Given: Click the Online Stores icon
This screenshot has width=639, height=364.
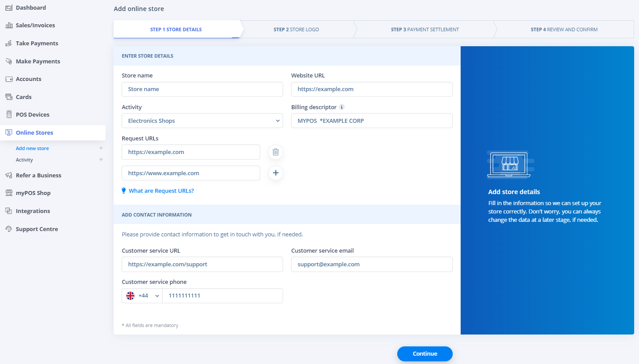Looking at the screenshot, I should click(x=9, y=133).
